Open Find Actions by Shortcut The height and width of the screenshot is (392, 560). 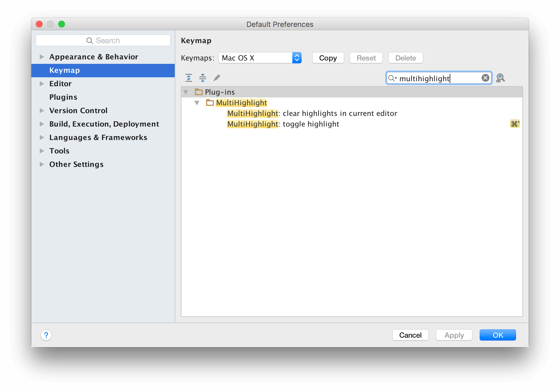[x=500, y=78]
